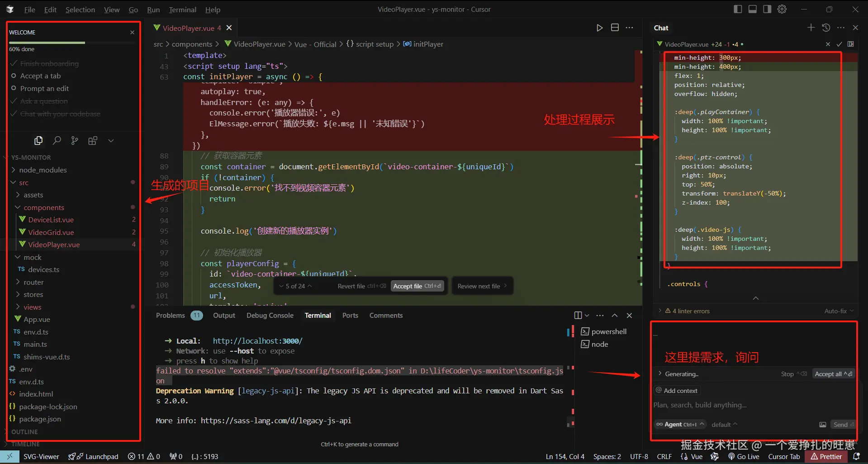Viewport: 868px width, 464px height.
Task: Check the Ask a question item
Action: coord(39,101)
